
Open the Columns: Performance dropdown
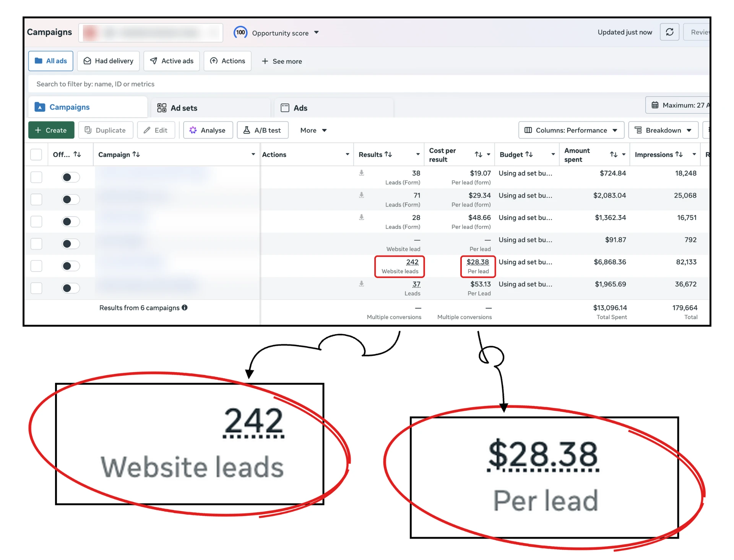(571, 130)
